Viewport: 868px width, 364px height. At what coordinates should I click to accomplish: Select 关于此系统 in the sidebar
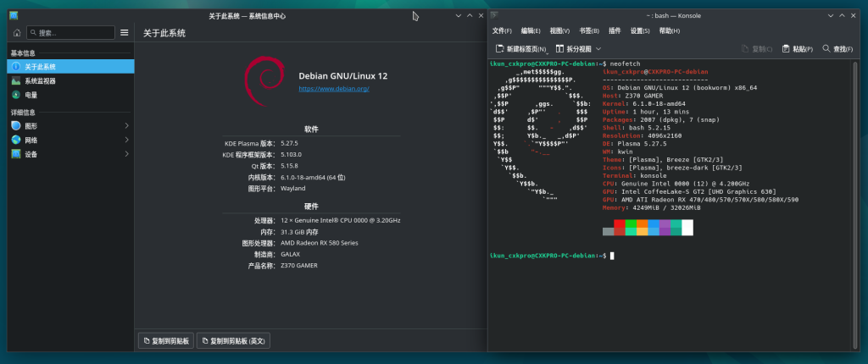click(71, 66)
